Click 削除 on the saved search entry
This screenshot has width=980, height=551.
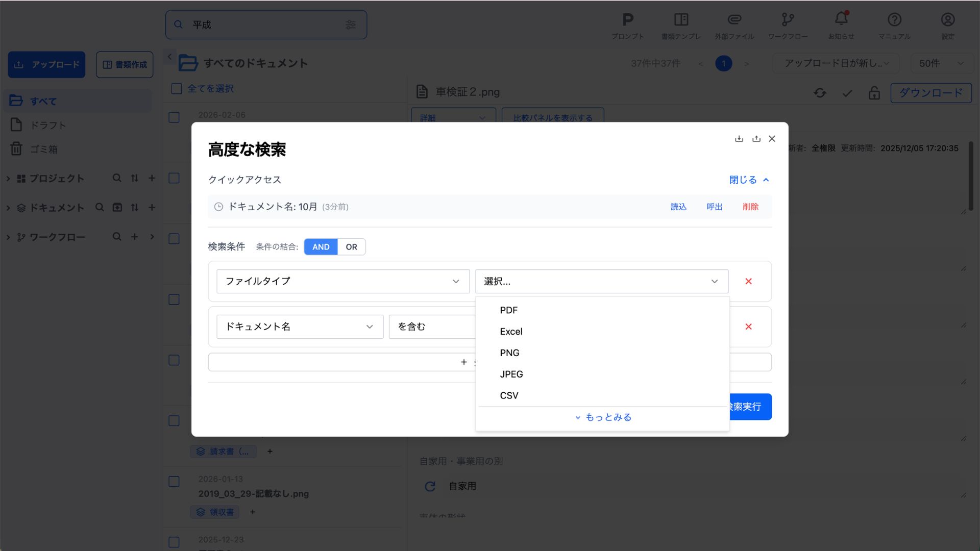pos(750,207)
